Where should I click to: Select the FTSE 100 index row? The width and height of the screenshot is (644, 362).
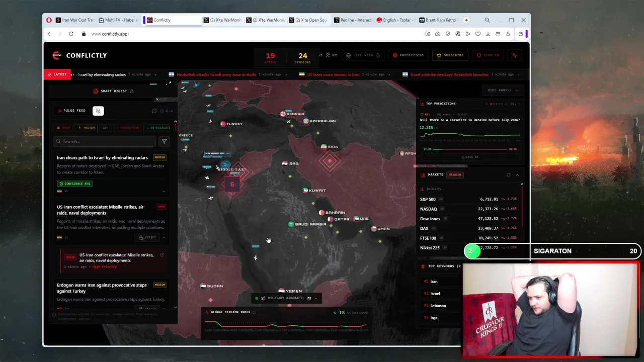coord(468,238)
